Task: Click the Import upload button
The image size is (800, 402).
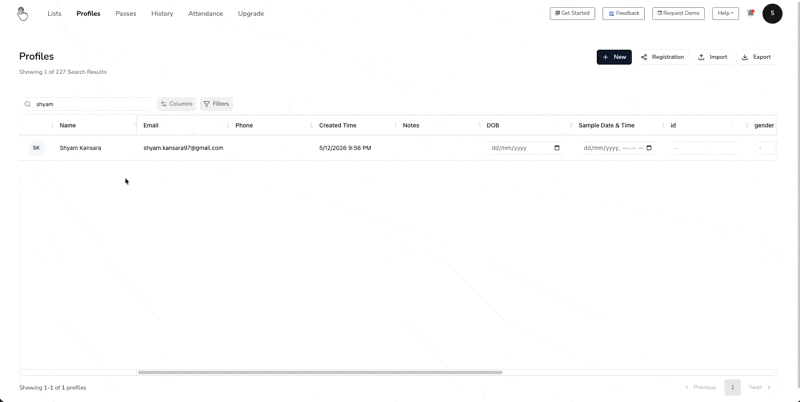Action: 713,57
